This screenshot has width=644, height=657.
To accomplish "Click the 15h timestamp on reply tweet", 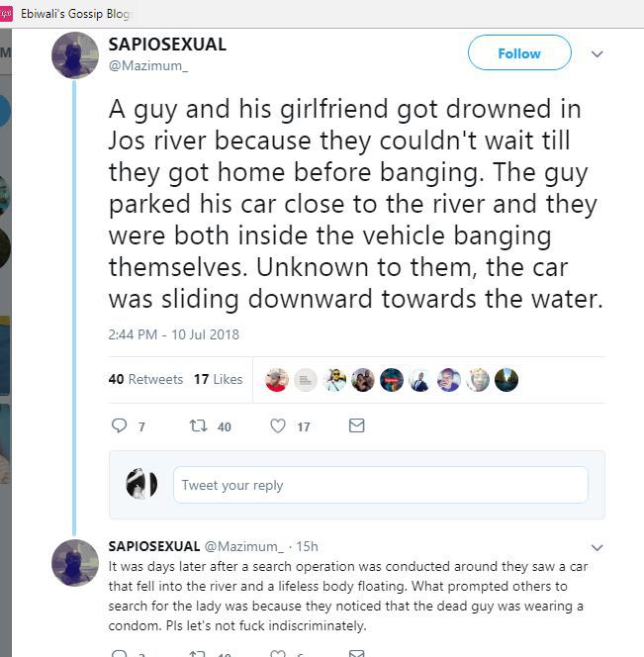I will tap(307, 546).
